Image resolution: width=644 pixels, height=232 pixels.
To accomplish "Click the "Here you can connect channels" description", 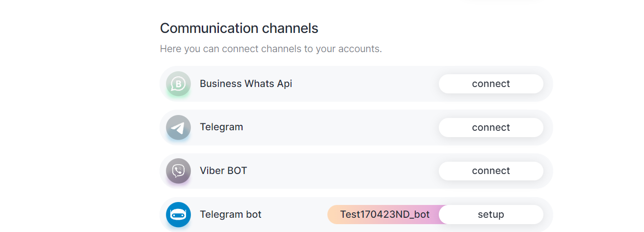I will point(270,49).
